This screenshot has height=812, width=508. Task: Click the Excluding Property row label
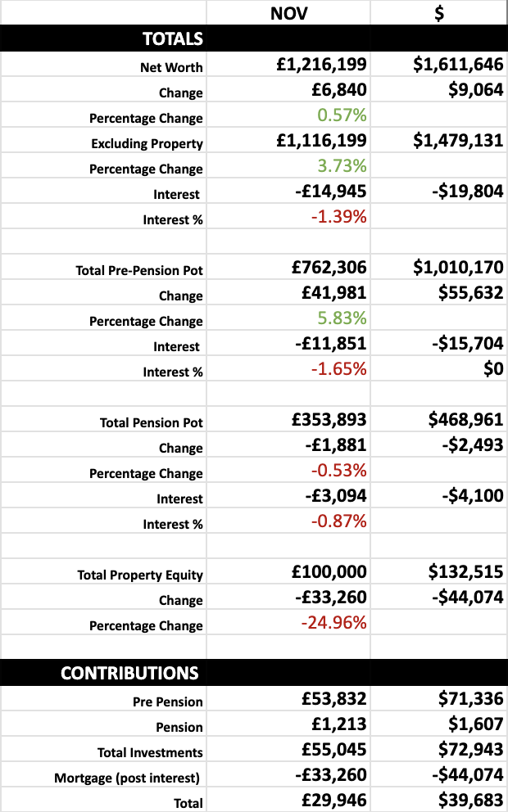[147, 143]
